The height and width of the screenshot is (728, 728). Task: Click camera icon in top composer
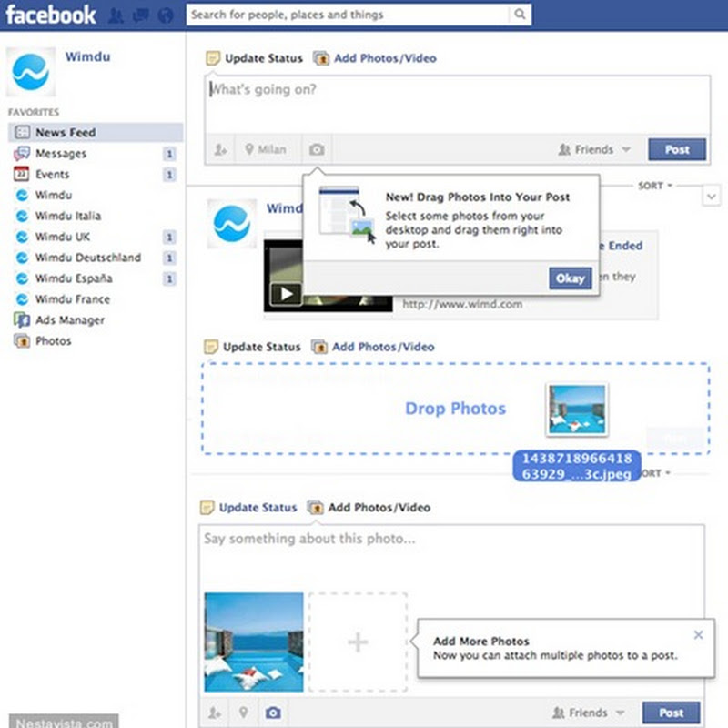click(x=317, y=149)
